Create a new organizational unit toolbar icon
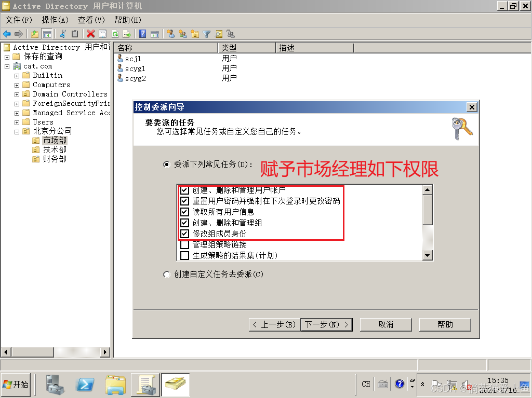This screenshot has height=398, width=532. click(195, 34)
